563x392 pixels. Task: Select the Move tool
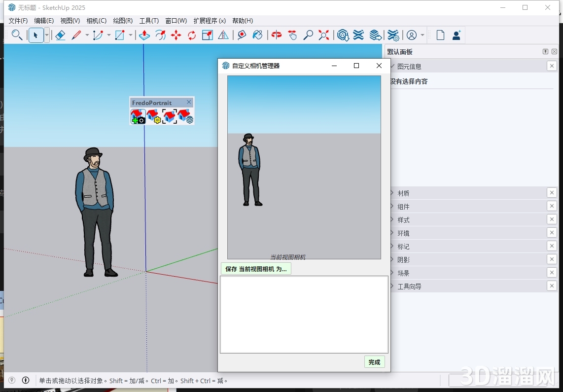(x=176, y=35)
